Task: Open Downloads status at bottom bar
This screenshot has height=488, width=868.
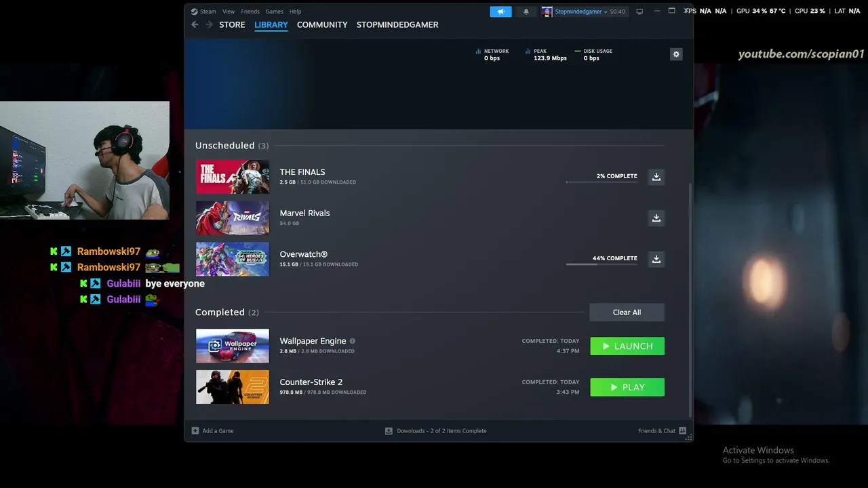Action: pos(435,431)
